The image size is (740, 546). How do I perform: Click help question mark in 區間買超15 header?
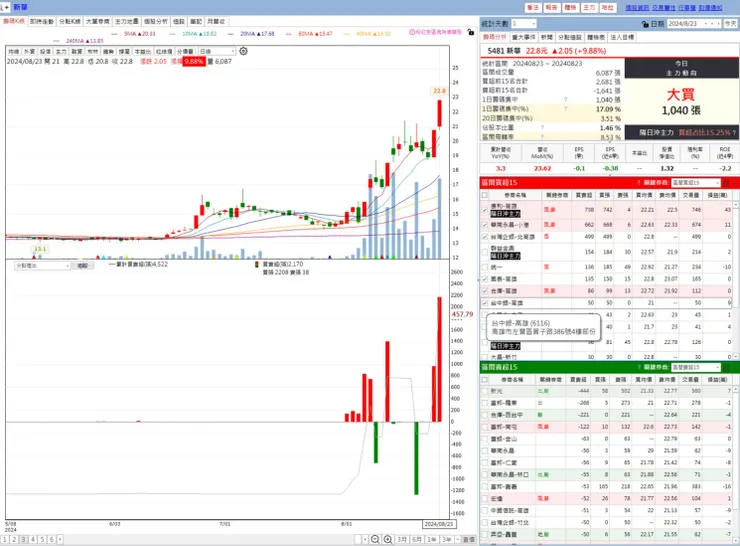639,183
